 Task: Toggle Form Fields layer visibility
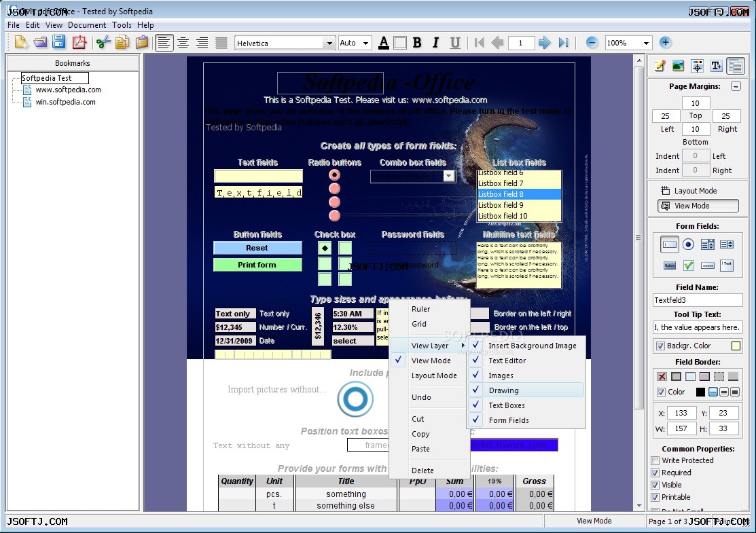(x=526, y=420)
